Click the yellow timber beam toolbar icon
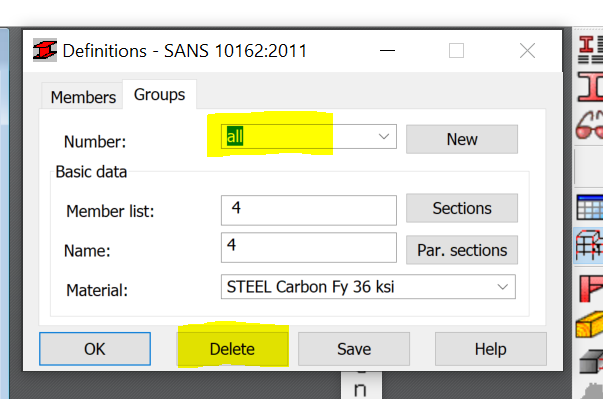603x399 pixels. [x=590, y=325]
